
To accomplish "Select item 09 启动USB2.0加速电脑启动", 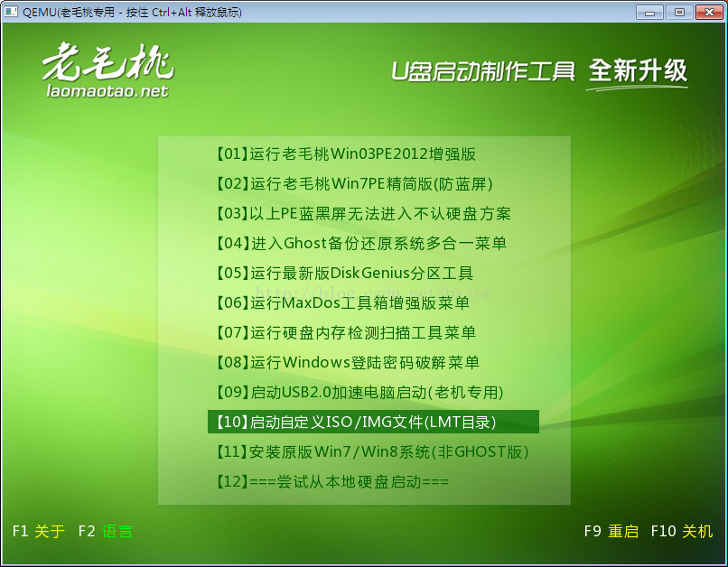I will 359,392.
